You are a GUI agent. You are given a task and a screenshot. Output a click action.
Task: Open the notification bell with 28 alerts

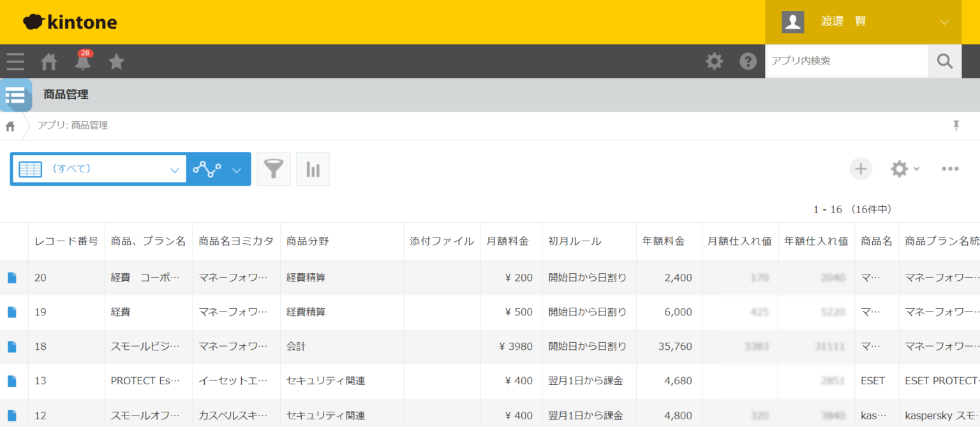click(x=83, y=61)
